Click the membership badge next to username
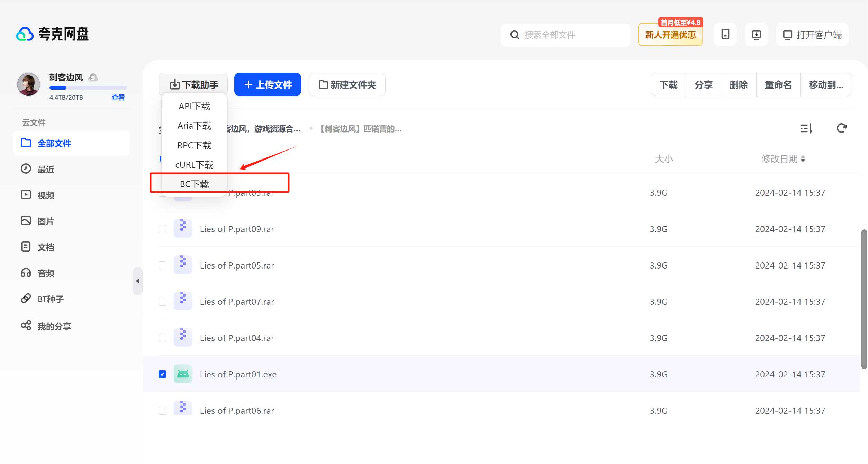The width and height of the screenshot is (868, 464). 93,77
